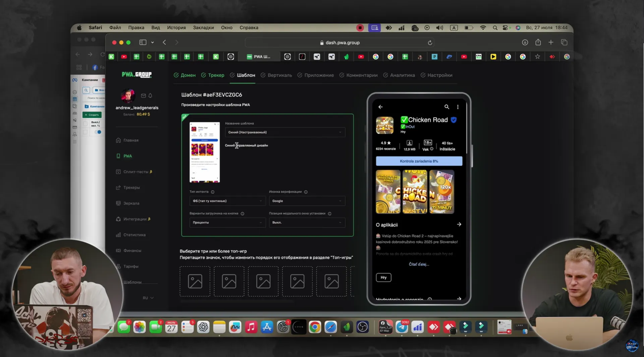Go to Главная in the sidebar
Screen dimensions: 644x357
tap(127, 140)
